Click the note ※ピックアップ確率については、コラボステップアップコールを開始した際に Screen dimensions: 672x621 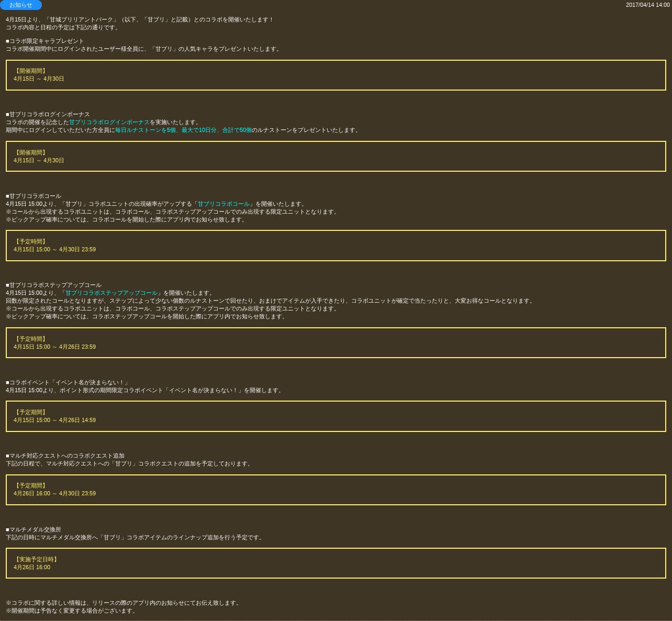pos(147,316)
